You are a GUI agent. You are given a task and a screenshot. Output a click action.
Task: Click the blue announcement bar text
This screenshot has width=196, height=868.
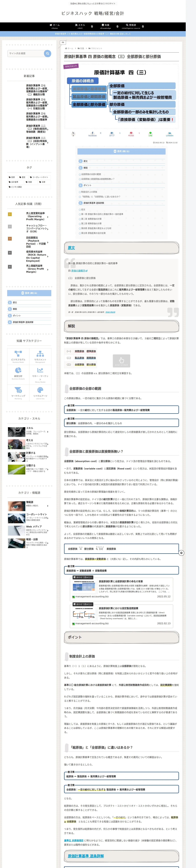point(93,34)
